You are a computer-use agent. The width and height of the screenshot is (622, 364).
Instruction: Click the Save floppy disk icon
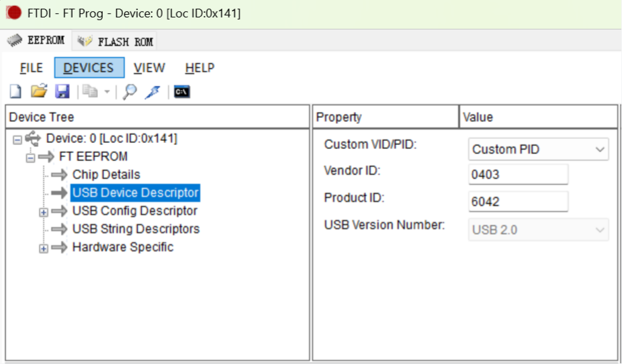tap(62, 91)
